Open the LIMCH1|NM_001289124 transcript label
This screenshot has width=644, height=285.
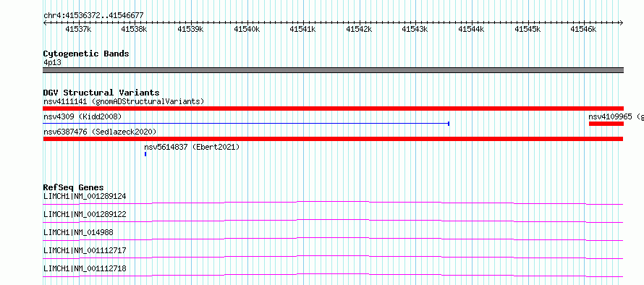click(x=85, y=196)
